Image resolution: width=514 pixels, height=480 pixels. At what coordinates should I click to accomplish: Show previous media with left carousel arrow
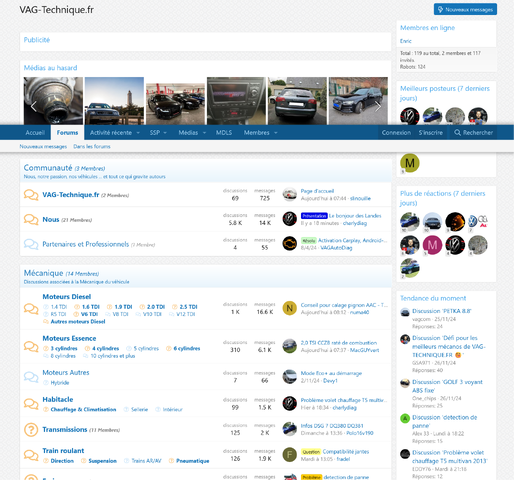[34, 106]
